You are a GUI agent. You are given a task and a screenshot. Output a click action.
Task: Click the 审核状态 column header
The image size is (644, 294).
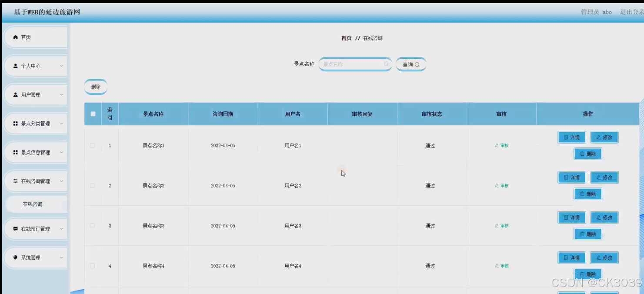[432, 114]
